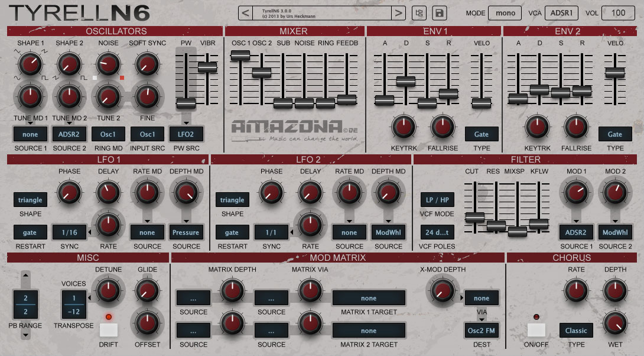Click the TUNE 2 knob
Screen dimensions: 644x356
click(108, 96)
